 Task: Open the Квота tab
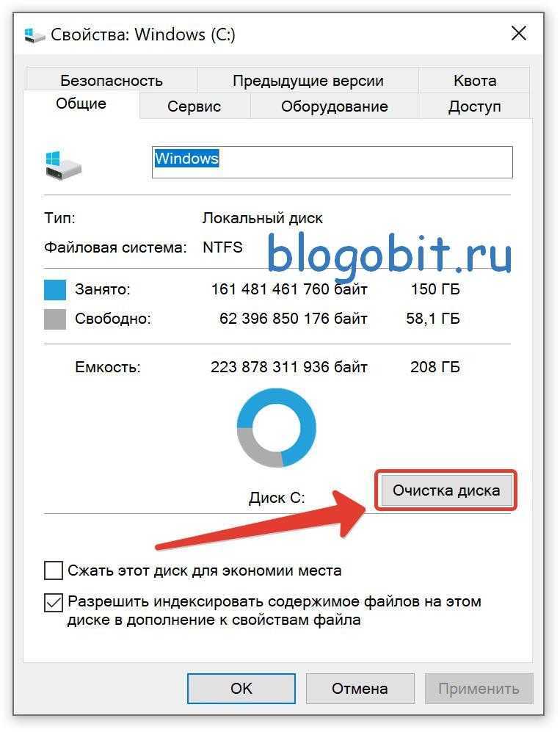tap(475, 80)
